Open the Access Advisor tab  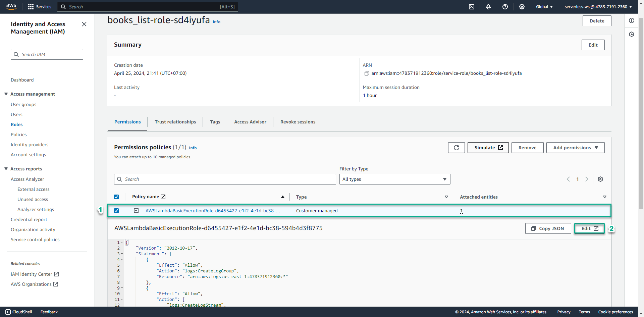click(x=250, y=122)
